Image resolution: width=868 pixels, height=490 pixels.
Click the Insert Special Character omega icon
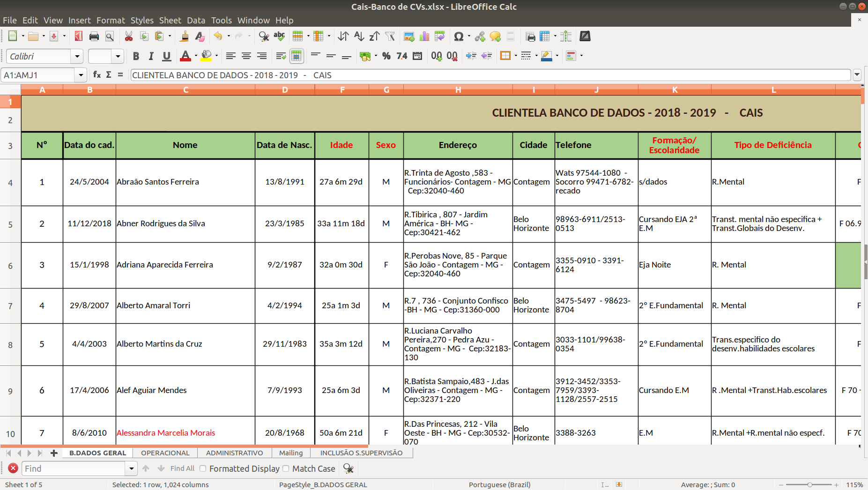coord(459,37)
